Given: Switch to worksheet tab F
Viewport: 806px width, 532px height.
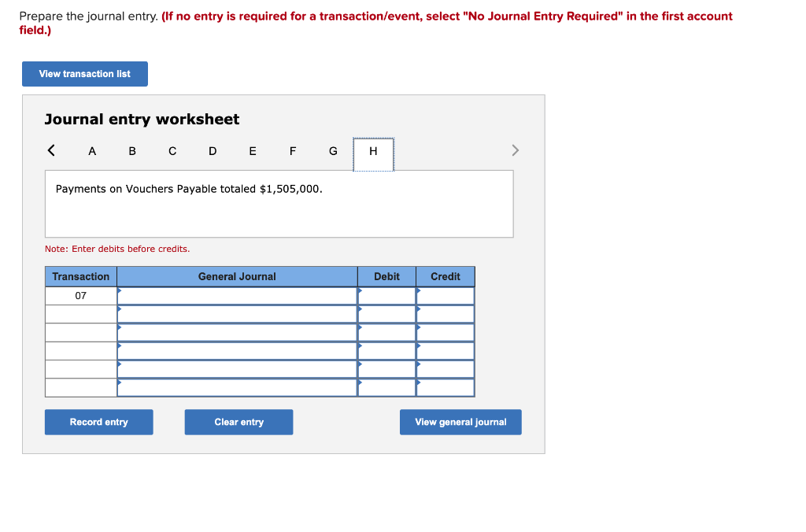Looking at the screenshot, I should [x=293, y=151].
